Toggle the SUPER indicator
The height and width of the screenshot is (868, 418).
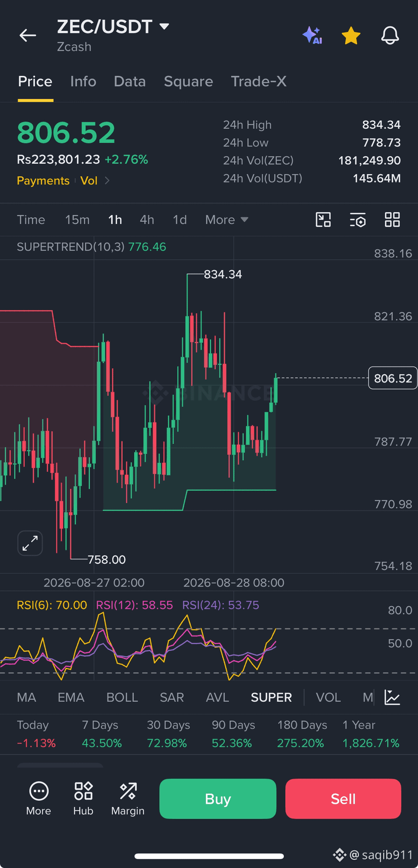[271, 697]
